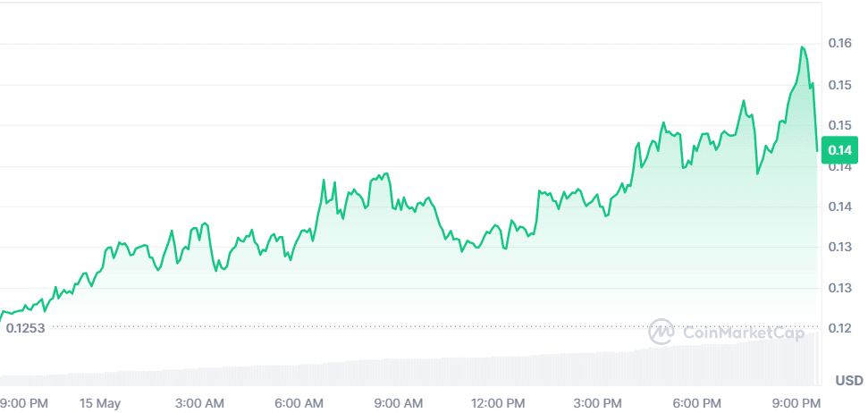Click the dotted opening price baseline

point(358,326)
